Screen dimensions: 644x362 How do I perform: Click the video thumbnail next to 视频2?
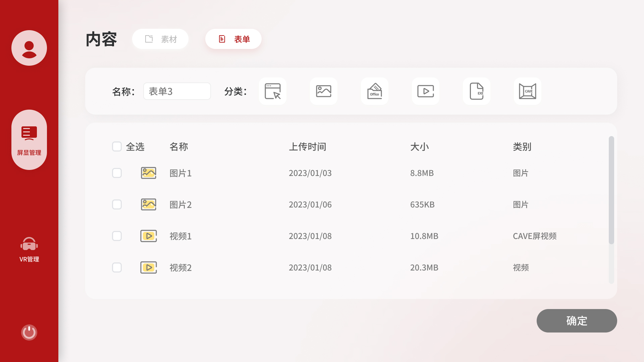coord(148,267)
